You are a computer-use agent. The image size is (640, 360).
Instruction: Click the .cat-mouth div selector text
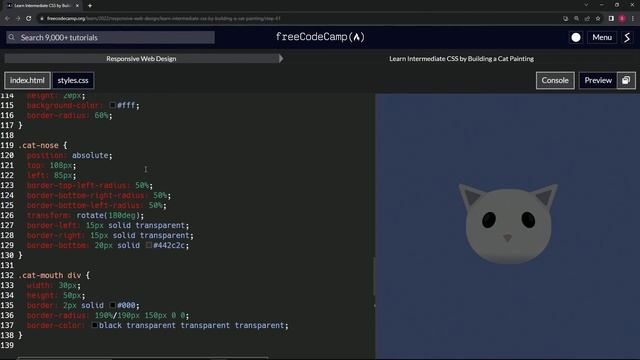click(x=49, y=276)
